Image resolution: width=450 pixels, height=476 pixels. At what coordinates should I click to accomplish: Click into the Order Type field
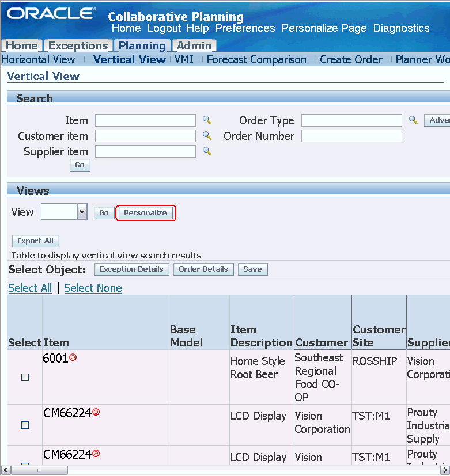351,120
